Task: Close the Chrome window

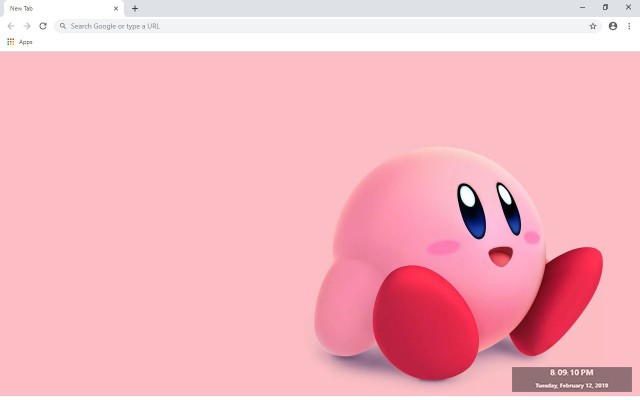Action: pos(628,7)
